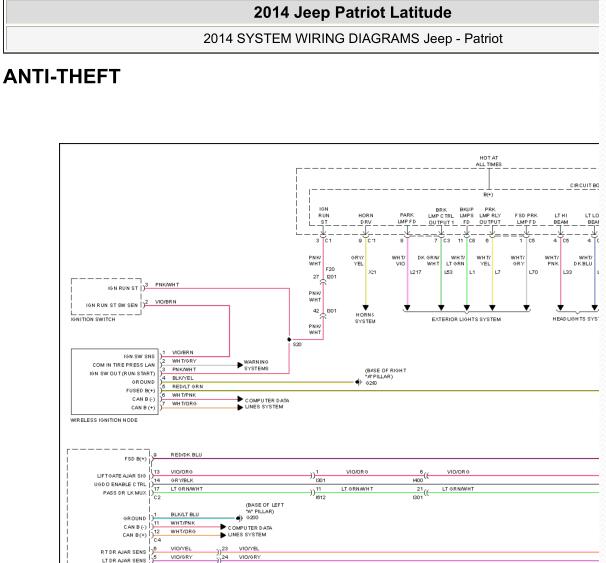Click the 'HOT AT ALL TIMES' label
Image resolution: width=606 pixels, height=563 pixels.
pyautogui.click(x=489, y=161)
